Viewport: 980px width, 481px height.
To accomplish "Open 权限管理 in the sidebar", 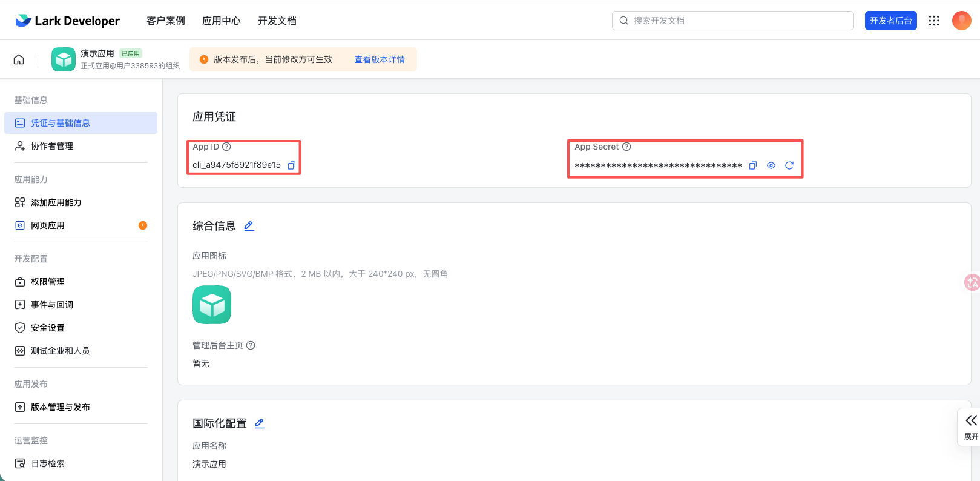I will [x=48, y=282].
